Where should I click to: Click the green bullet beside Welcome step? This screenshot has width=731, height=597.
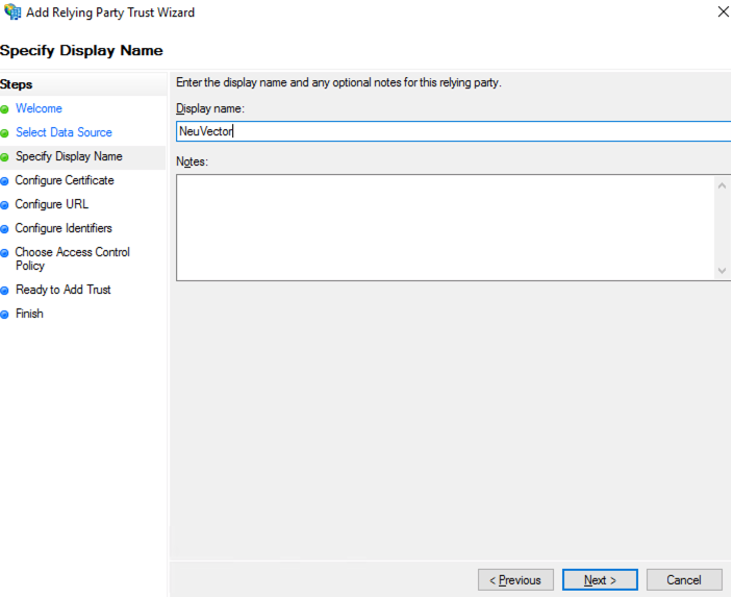click(x=5, y=109)
